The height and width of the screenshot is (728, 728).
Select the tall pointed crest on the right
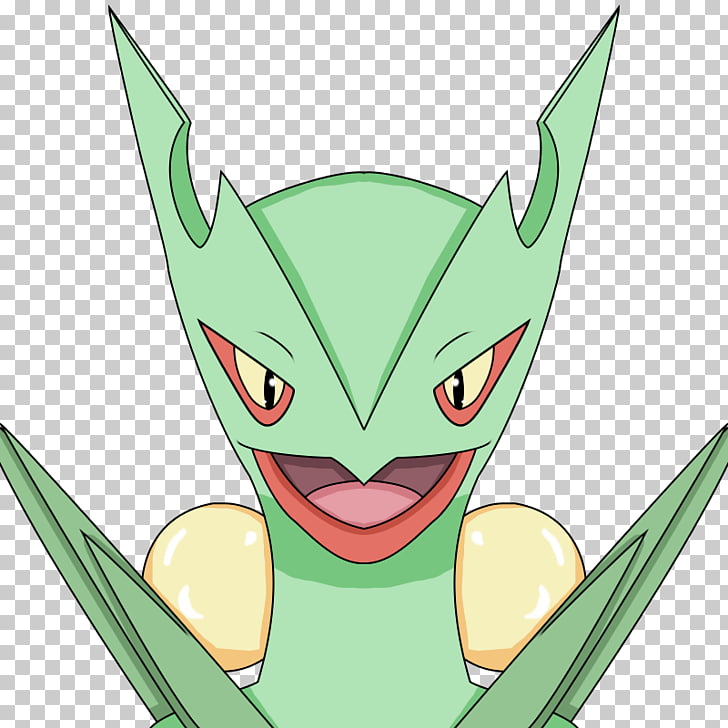pos(580,120)
